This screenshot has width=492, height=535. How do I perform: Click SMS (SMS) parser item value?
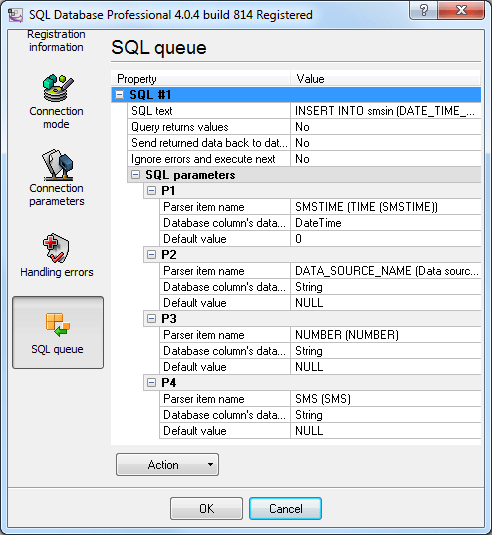(386, 399)
